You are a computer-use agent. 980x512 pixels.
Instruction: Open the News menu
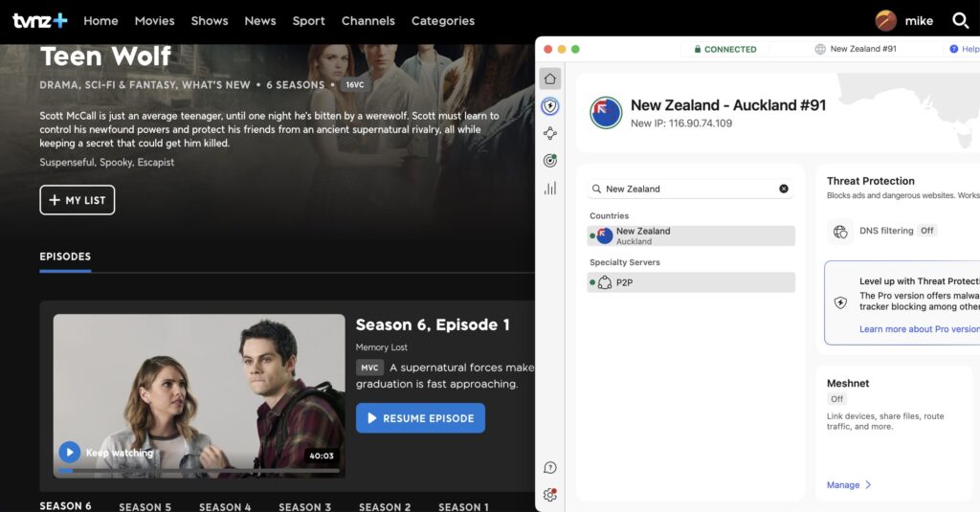click(260, 21)
